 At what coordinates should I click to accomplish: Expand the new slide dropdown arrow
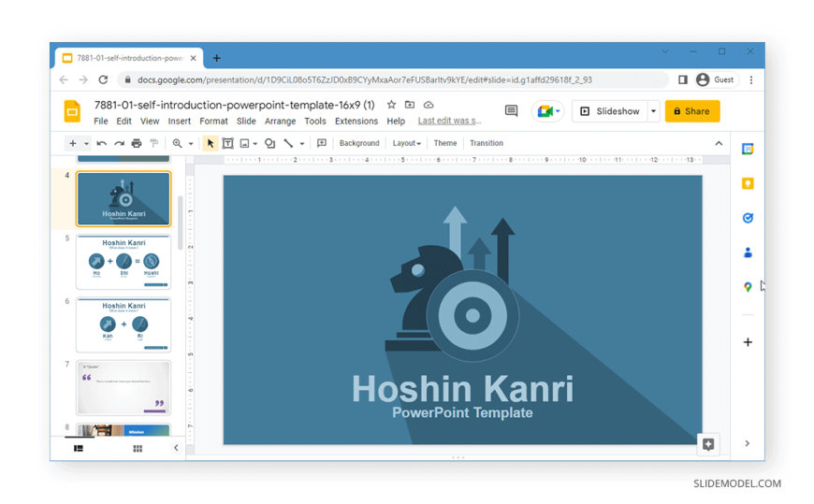(86, 144)
